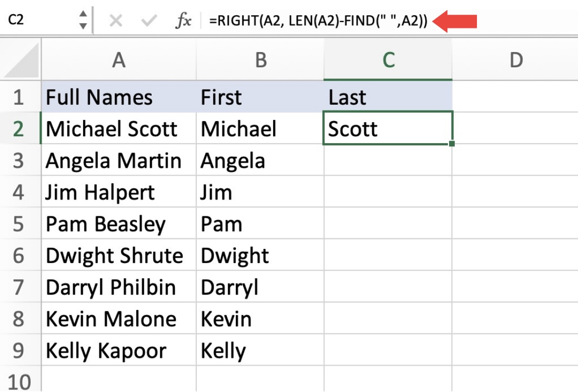This screenshot has height=392, width=578.
Task: Click cell B5 containing 'Pam'
Action: pyautogui.click(x=260, y=224)
